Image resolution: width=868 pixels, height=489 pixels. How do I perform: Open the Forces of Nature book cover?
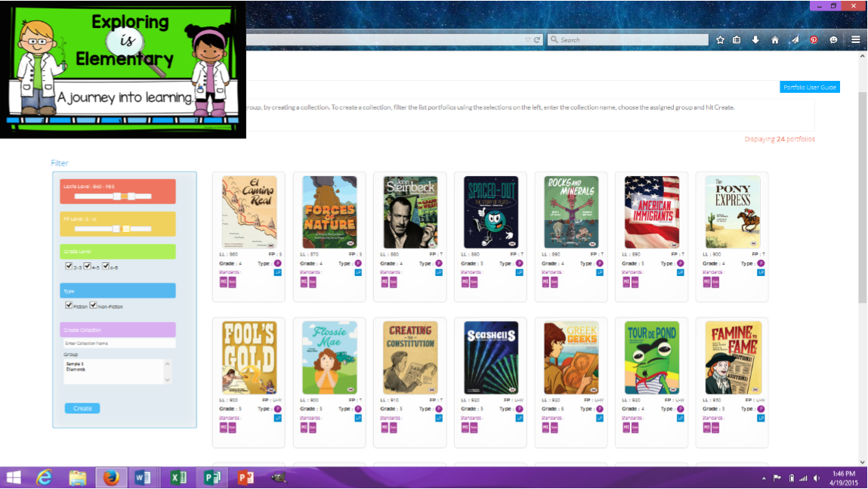point(329,212)
